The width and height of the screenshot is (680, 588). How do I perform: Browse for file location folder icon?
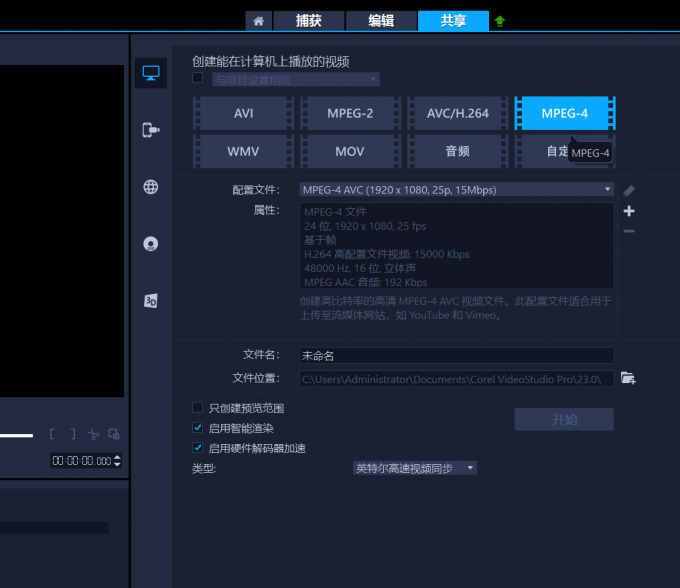pyautogui.click(x=628, y=378)
